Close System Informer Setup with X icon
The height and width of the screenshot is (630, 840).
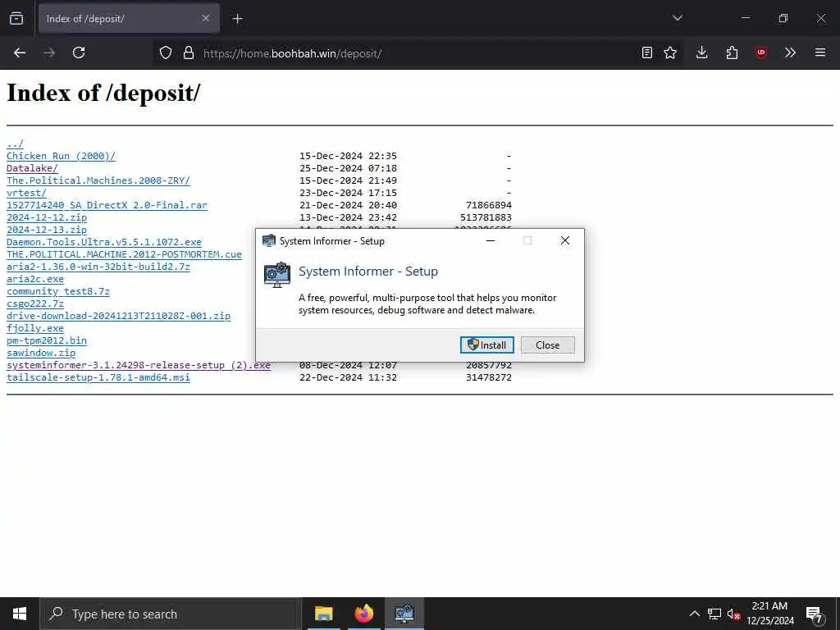(x=565, y=240)
